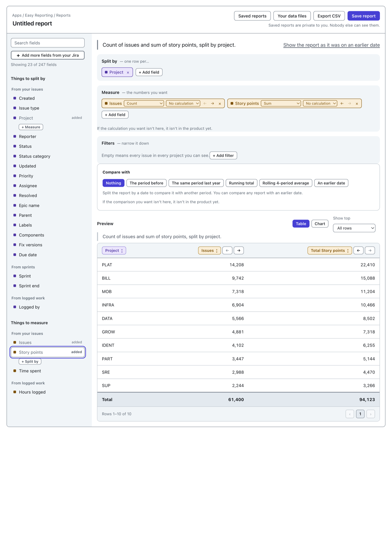Switch preview to Table view
392x555 pixels.
301,224
